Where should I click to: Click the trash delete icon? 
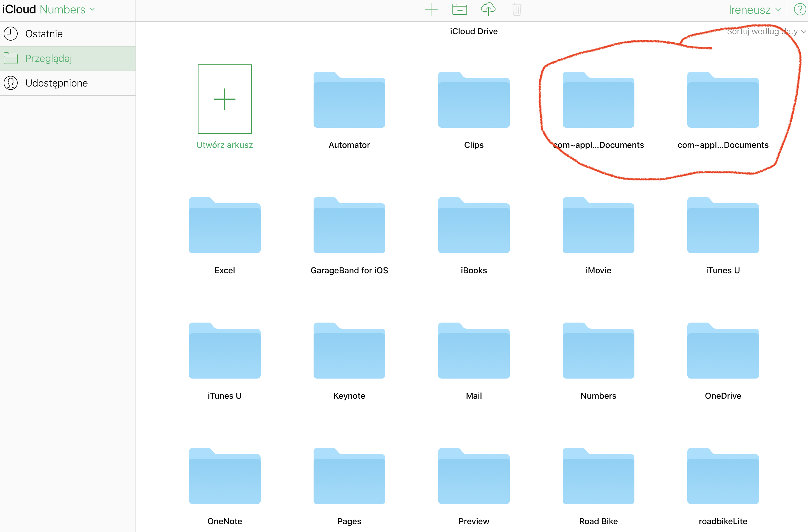click(516, 9)
